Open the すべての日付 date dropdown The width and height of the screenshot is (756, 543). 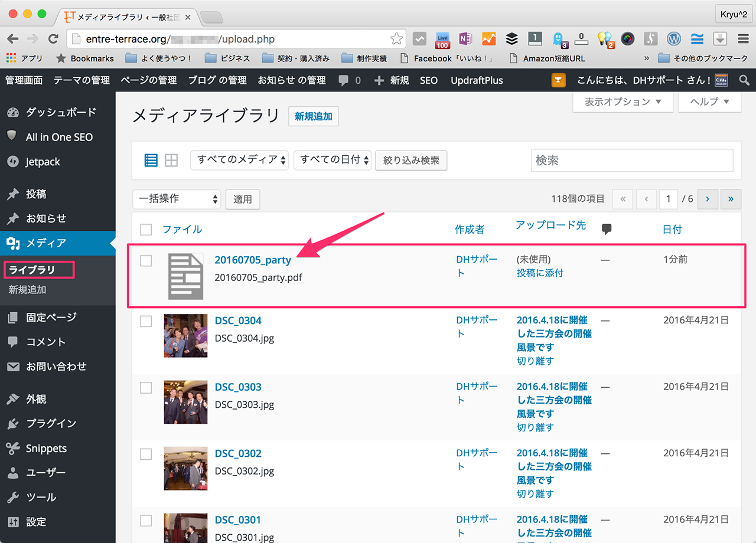[333, 160]
